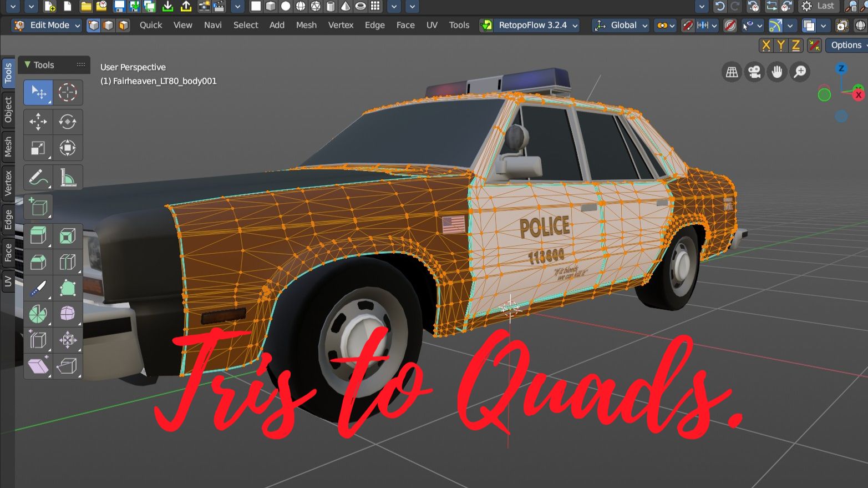
Task: Open the gizmo options dropdown arrow
Action: pos(790,26)
